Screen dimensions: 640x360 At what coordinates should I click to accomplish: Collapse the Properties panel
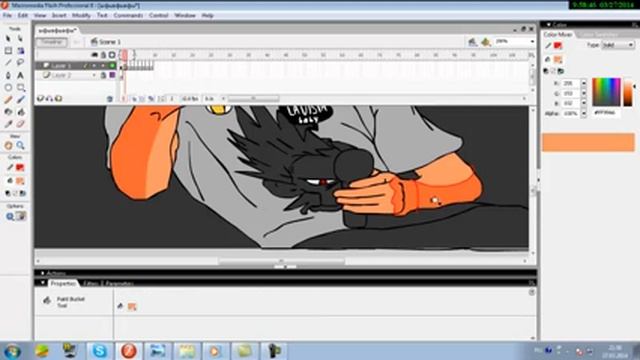(x=42, y=282)
